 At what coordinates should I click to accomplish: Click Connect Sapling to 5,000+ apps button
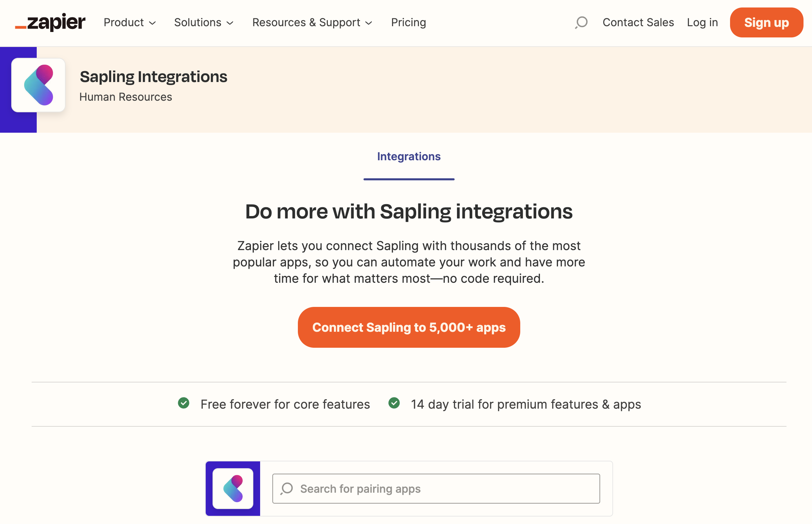click(409, 327)
